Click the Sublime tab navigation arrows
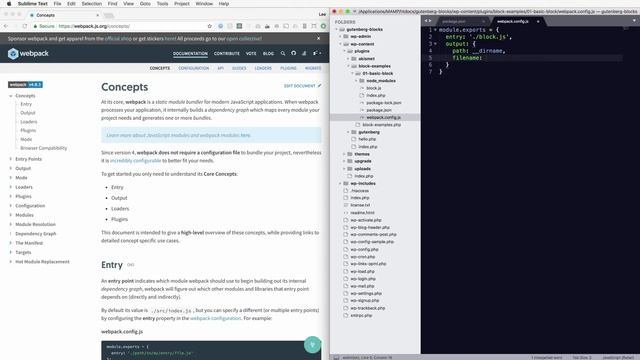 pos(427,21)
